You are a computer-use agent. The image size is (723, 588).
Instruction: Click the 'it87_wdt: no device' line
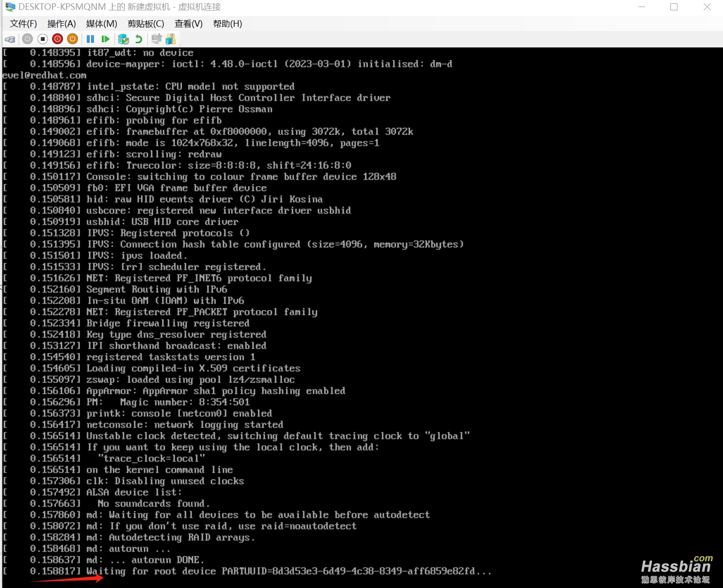[98, 53]
